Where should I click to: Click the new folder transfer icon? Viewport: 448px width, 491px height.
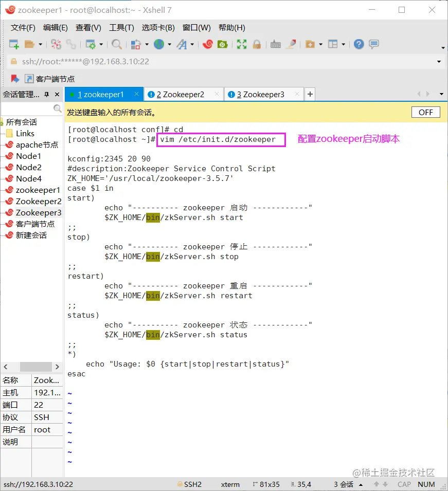310,44
